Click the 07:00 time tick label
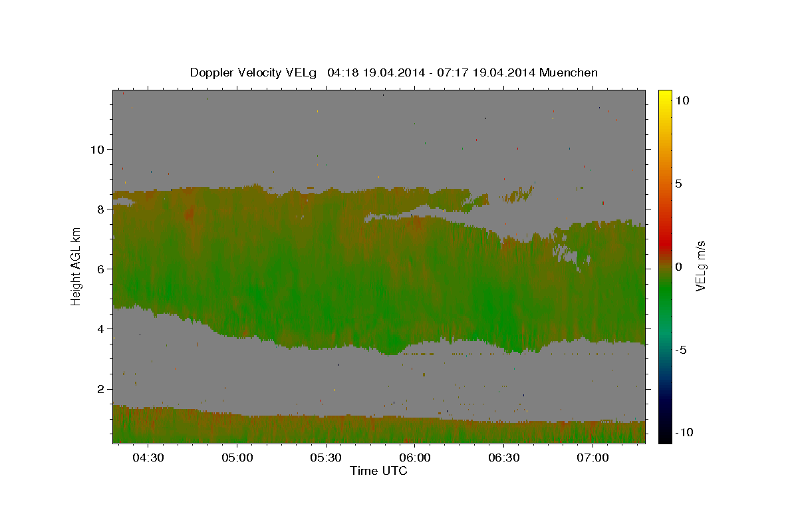The height and width of the screenshot is (532, 798). coord(592,458)
